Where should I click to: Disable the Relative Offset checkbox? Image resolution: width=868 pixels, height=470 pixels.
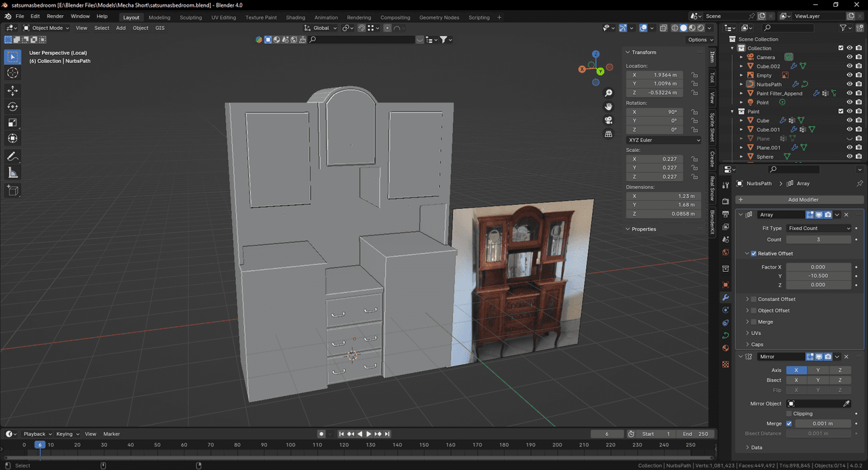click(753, 254)
